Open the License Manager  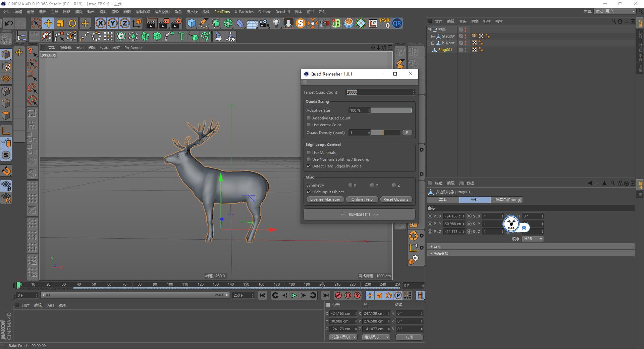(x=325, y=199)
